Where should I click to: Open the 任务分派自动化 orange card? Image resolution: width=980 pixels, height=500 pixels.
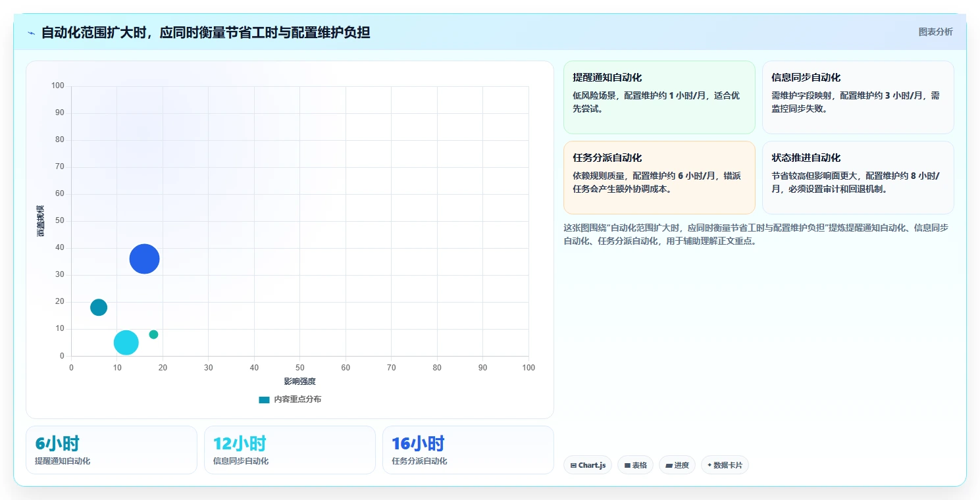pos(659,178)
